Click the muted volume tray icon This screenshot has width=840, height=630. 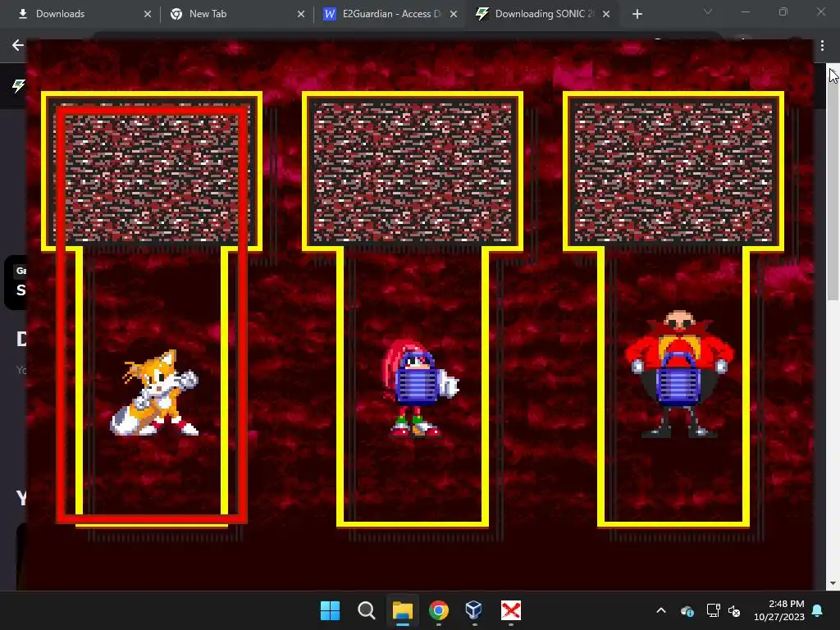point(734,610)
